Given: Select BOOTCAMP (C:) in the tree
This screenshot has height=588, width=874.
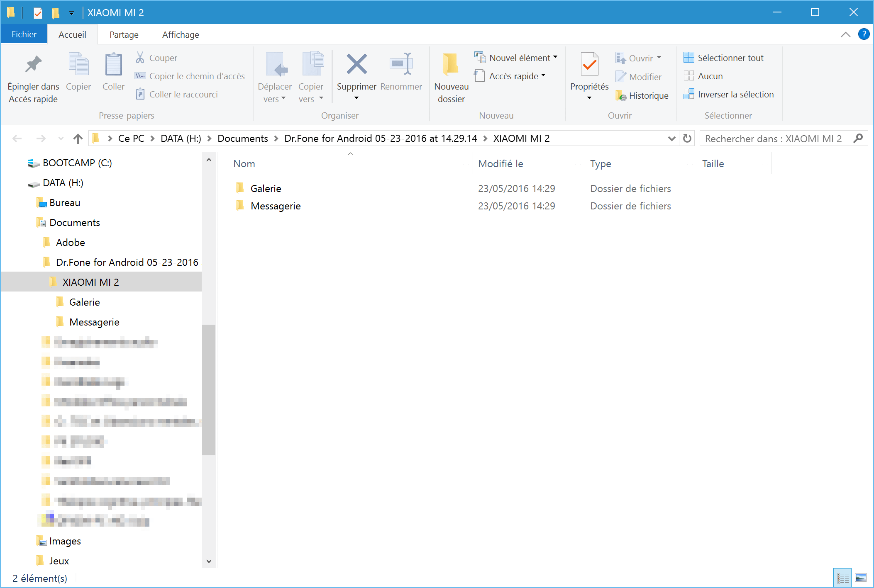Looking at the screenshot, I should [77, 163].
